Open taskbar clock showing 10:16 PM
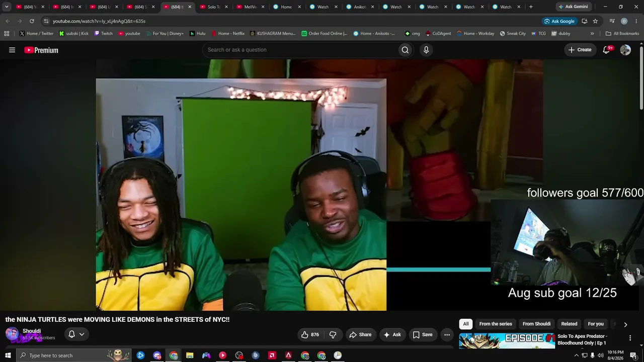 (616, 355)
